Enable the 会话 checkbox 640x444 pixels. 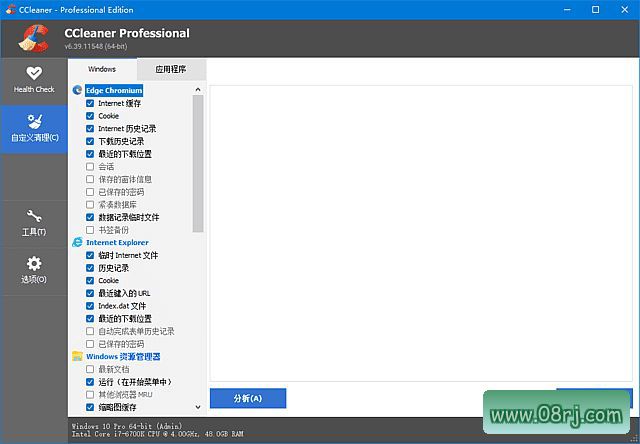coord(90,166)
